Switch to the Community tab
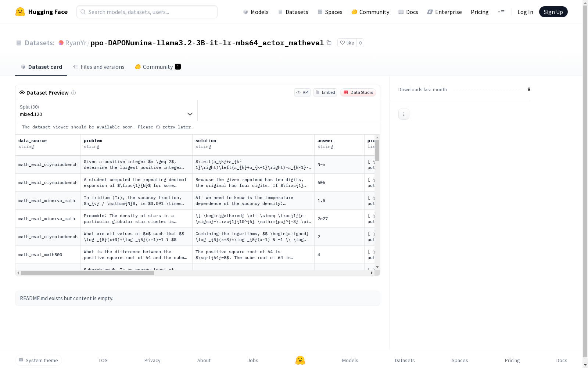This screenshot has width=588, height=368. (x=158, y=67)
